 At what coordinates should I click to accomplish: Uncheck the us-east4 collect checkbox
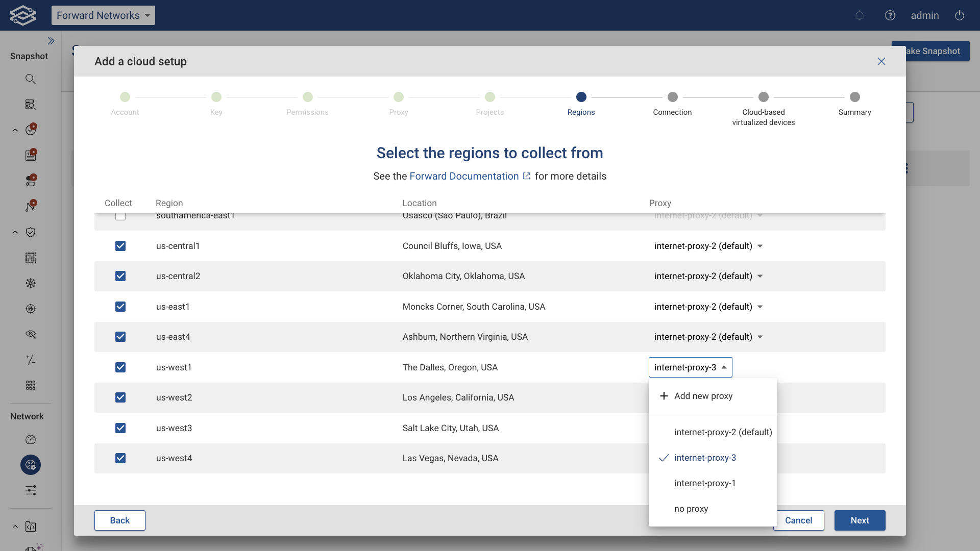click(x=120, y=337)
